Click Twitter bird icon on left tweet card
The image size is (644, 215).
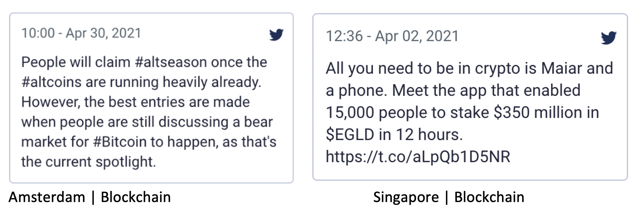tap(276, 35)
